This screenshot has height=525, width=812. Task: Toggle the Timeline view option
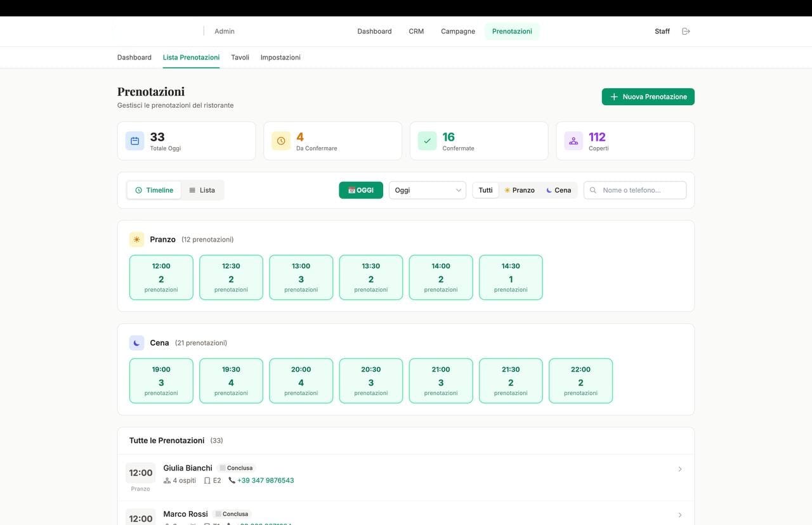tap(152, 189)
